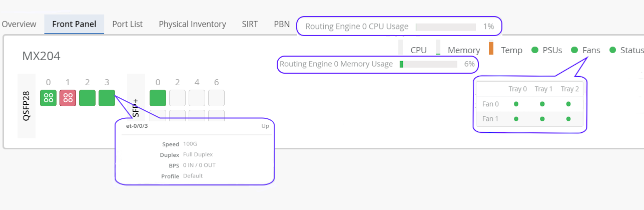Click the PSUs green status indicator
Viewport: 644px width, 210px height.
tap(534, 50)
